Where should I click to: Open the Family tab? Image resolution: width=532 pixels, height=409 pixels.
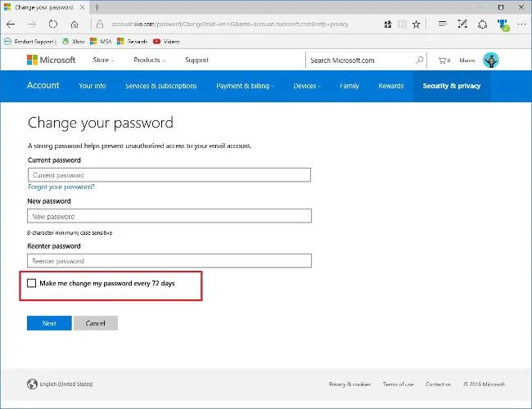349,86
